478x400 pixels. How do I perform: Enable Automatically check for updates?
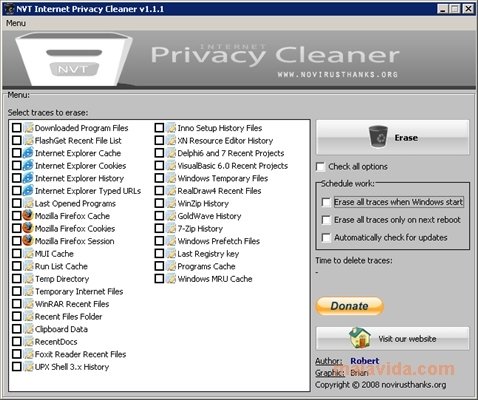coord(326,237)
